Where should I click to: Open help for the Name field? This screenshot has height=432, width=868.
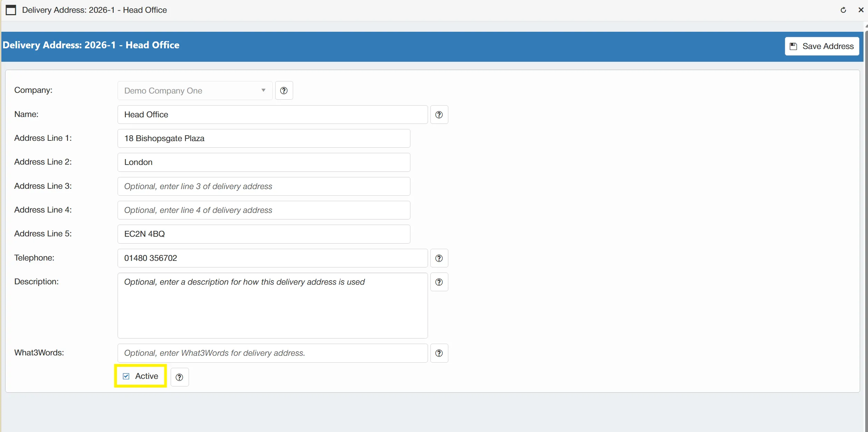[x=439, y=115]
